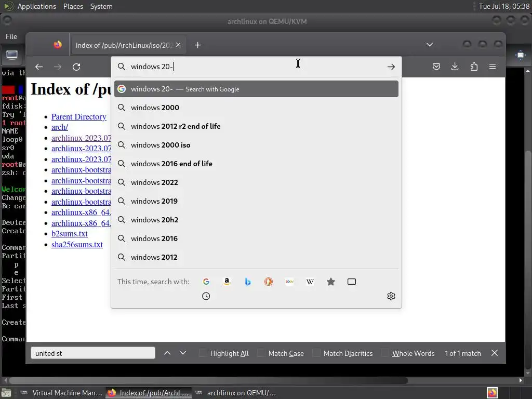Viewport: 532px width, 399px height.
Task: Select suggestion windows 20h2
Action: [256, 220]
